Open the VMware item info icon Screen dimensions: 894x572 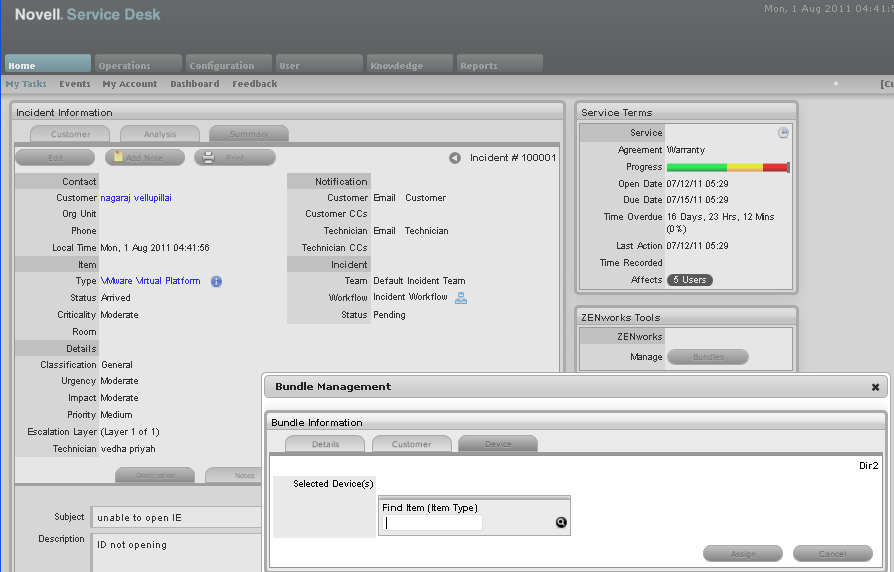pyautogui.click(x=216, y=281)
